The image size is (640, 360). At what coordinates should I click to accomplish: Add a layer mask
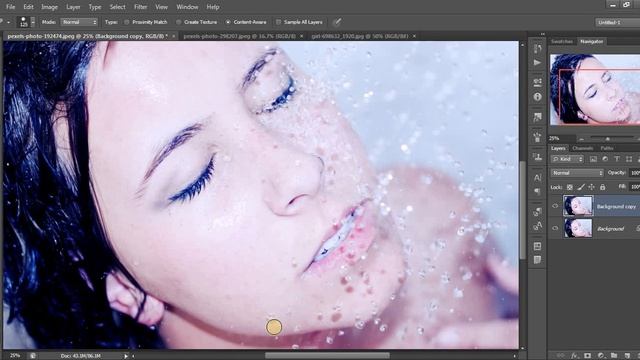coord(587,356)
